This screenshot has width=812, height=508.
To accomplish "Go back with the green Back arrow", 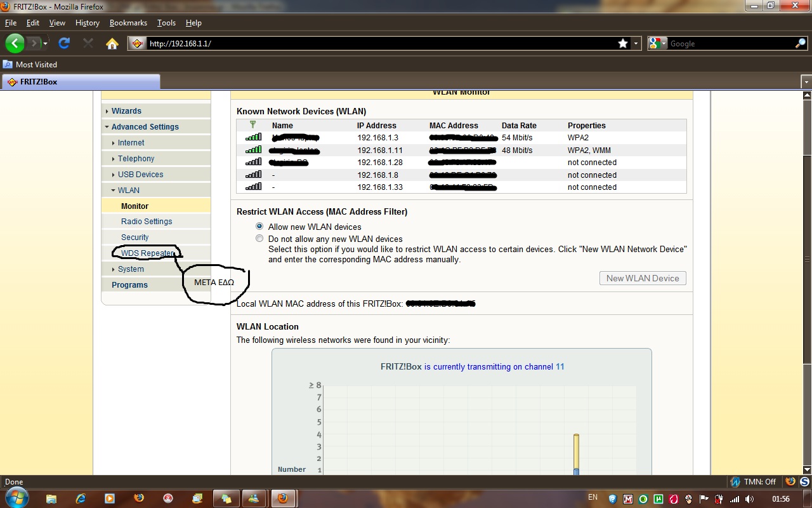I will point(15,43).
